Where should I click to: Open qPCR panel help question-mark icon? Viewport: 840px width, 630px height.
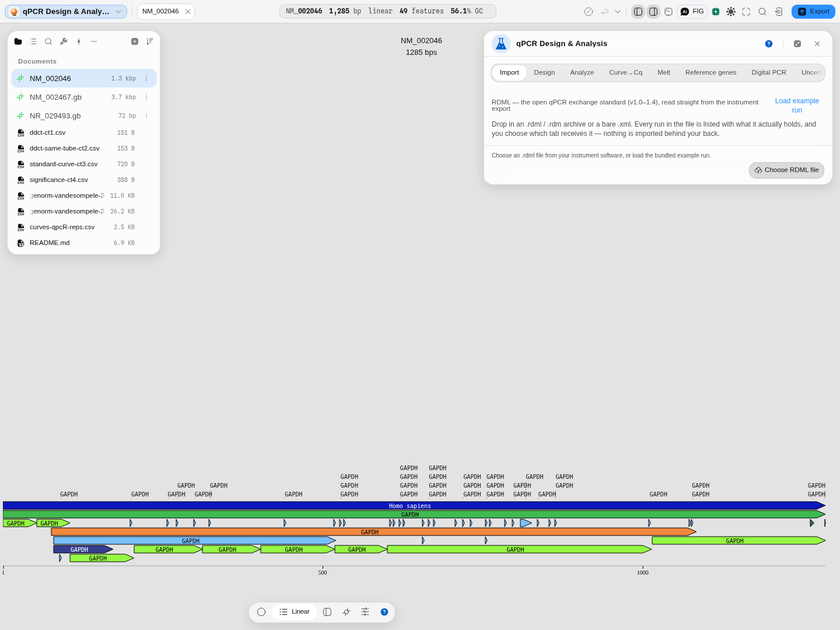pyautogui.click(x=769, y=44)
